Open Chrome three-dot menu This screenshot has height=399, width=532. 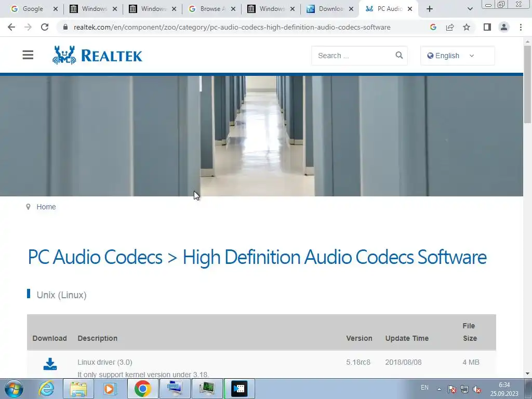(x=521, y=27)
